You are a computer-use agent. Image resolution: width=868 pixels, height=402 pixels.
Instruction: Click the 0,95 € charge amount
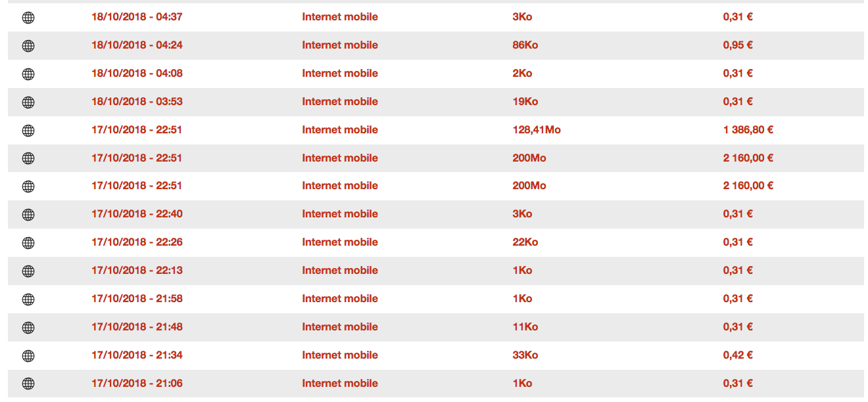click(738, 45)
